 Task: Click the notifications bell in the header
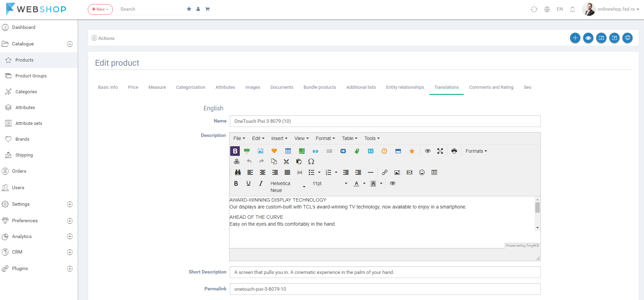(572, 9)
